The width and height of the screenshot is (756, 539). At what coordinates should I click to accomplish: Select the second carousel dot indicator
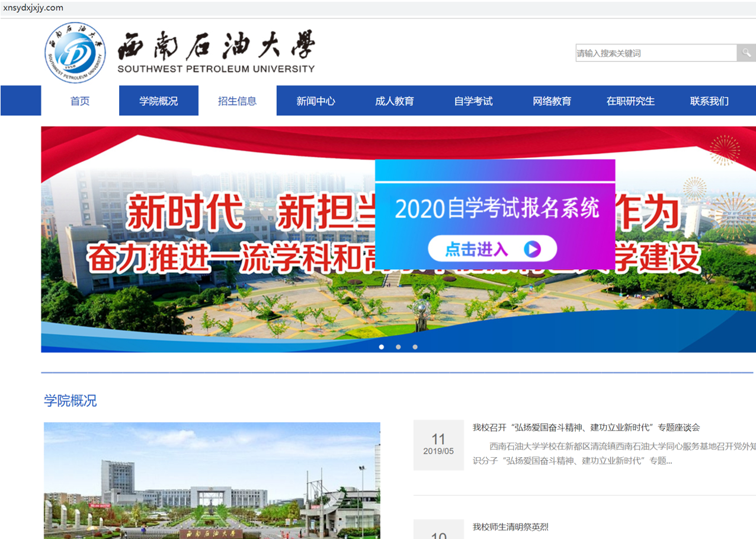tap(398, 347)
